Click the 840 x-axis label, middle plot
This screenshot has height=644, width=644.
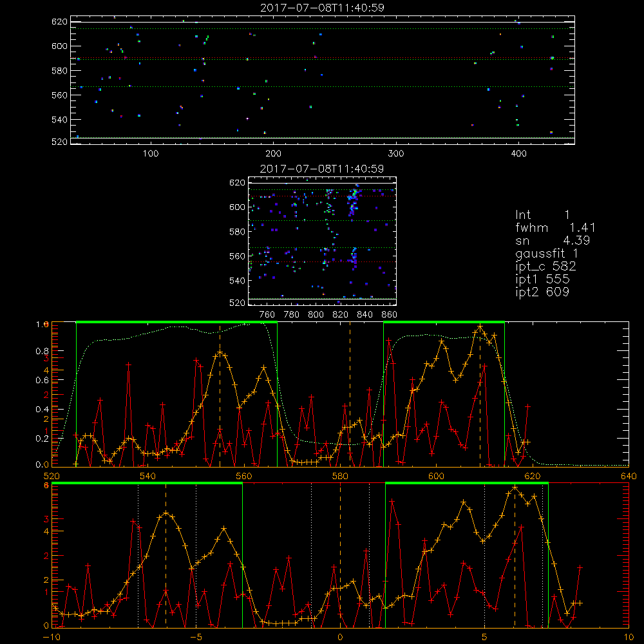[x=365, y=315]
